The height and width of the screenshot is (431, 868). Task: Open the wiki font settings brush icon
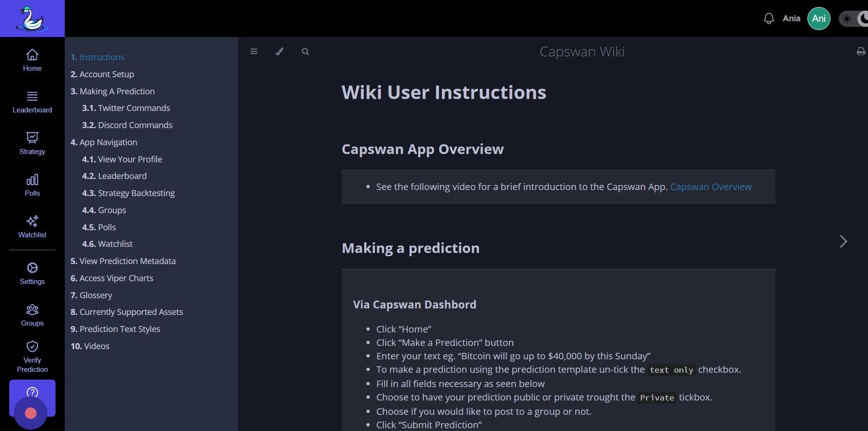(279, 51)
